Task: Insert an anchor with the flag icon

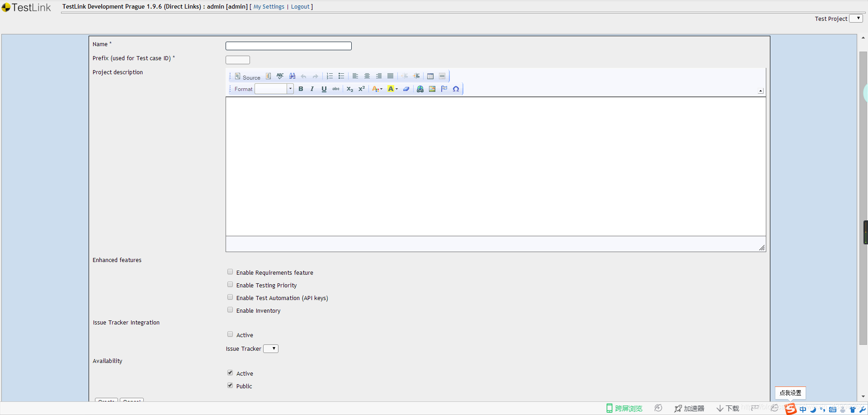Action: (444, 89)
